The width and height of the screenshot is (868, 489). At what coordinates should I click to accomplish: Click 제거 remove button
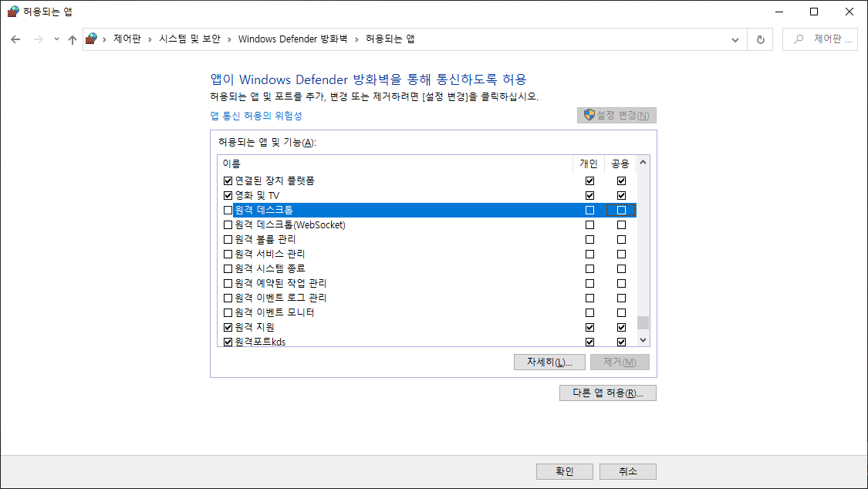tap(620, 362)
